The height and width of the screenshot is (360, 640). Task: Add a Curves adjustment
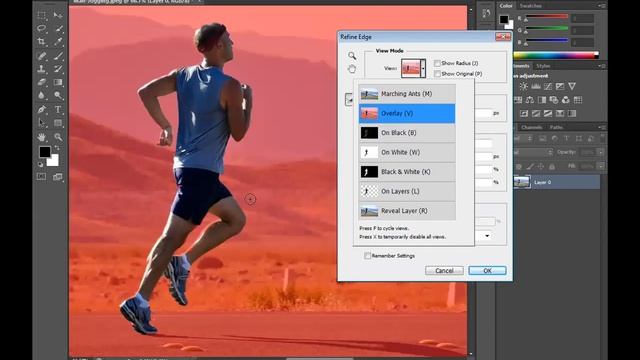click(548, 86)
